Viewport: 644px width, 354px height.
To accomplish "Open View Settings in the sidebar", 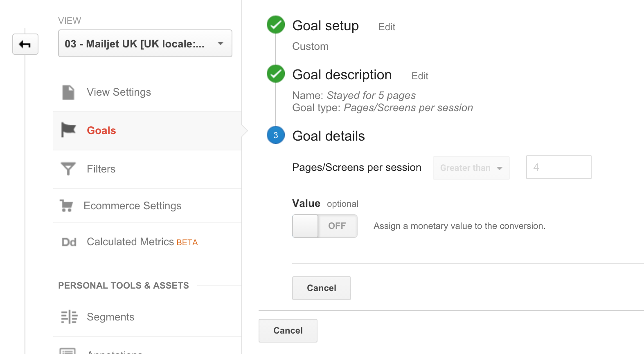I will click(119, 92).
